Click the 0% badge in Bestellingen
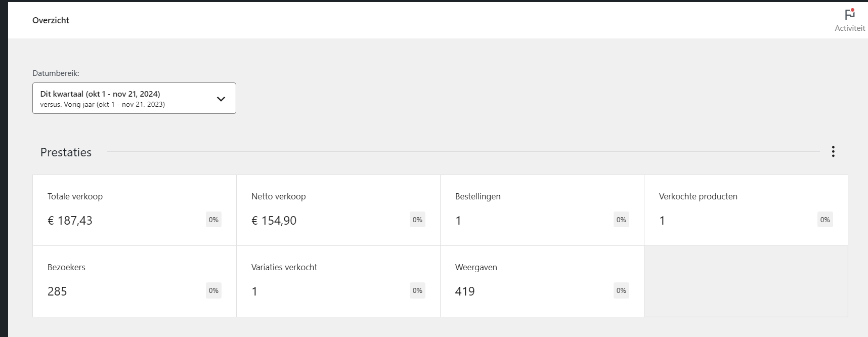 coord(621,220)
